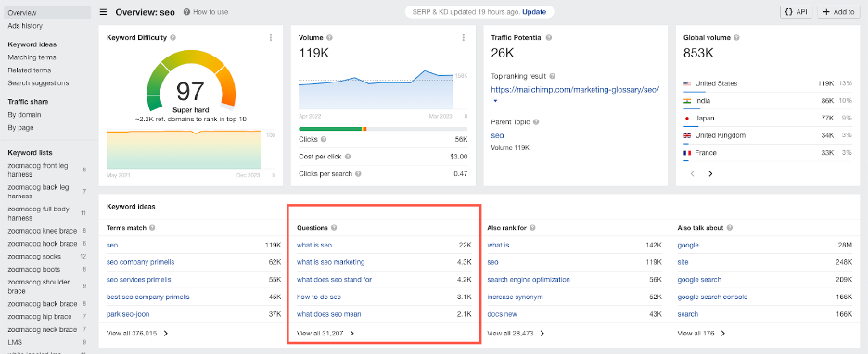Open Volume card three-dot options menu

[x=464, y=38]
